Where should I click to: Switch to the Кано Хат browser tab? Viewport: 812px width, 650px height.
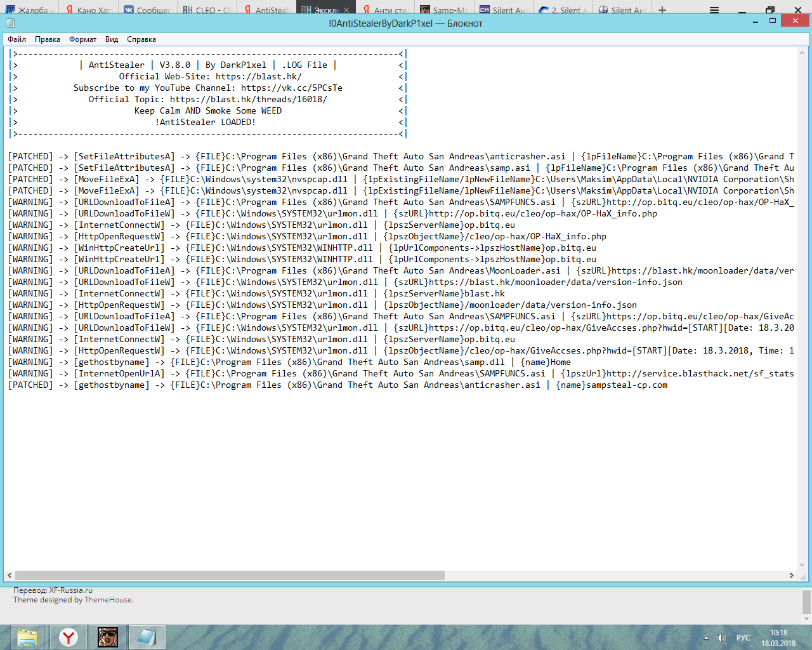89,10
